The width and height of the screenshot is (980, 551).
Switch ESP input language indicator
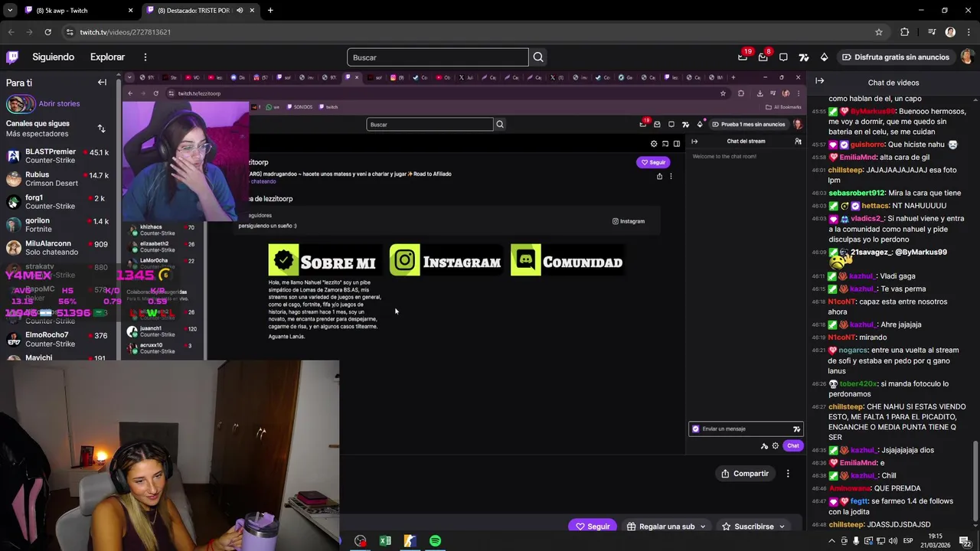[908, 540]
